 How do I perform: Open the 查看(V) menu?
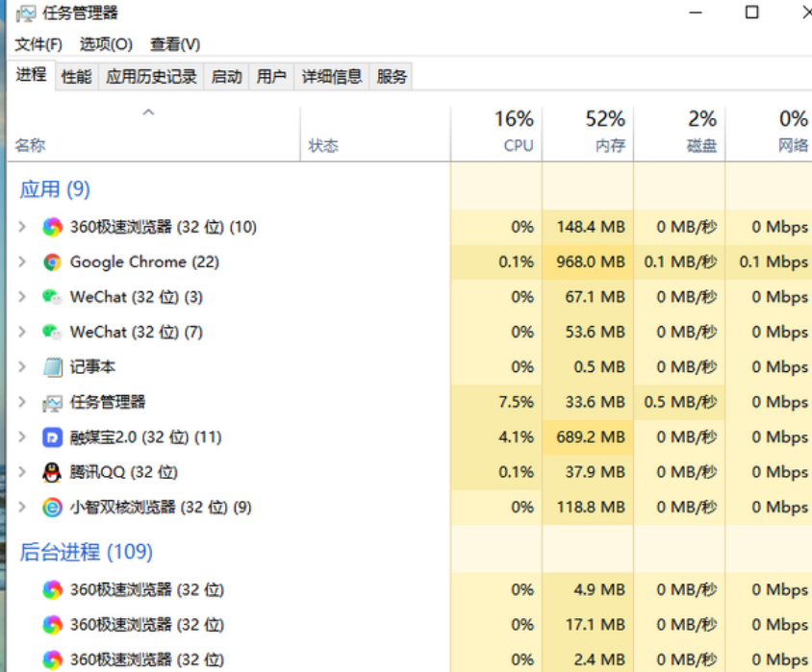coord(175,44)
